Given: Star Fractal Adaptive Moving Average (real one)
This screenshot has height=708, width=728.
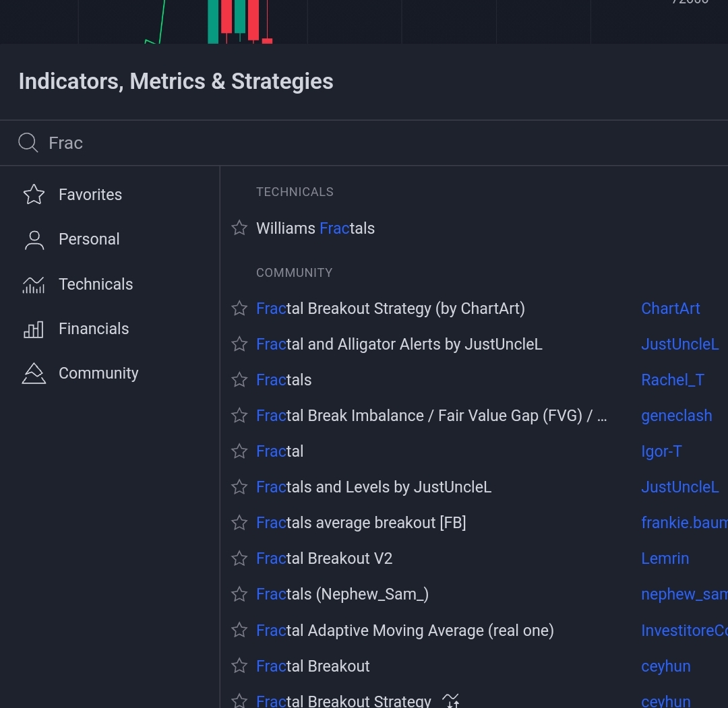Looking at the screenshot, I should coord(239,630).
